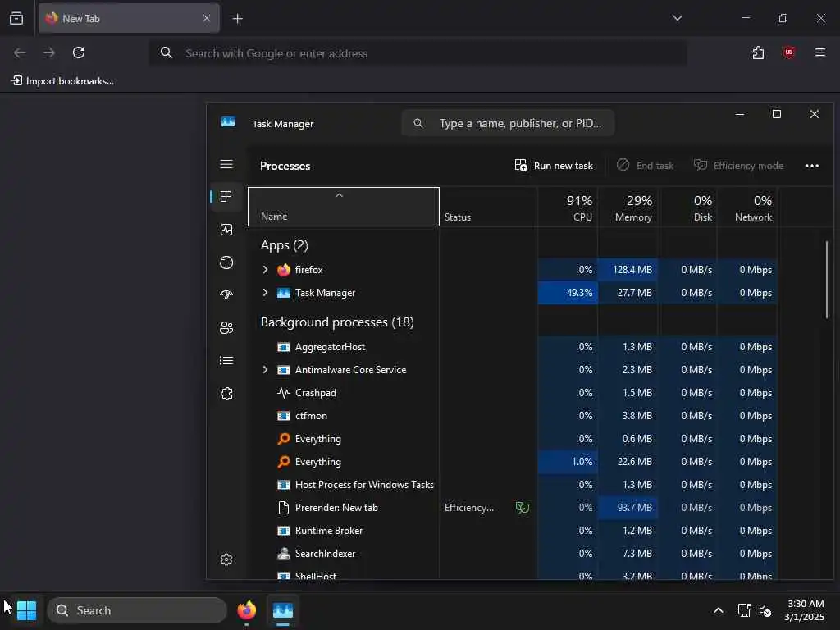
Task: Expand Antimalware Core Service process
Action: point(265,370)
